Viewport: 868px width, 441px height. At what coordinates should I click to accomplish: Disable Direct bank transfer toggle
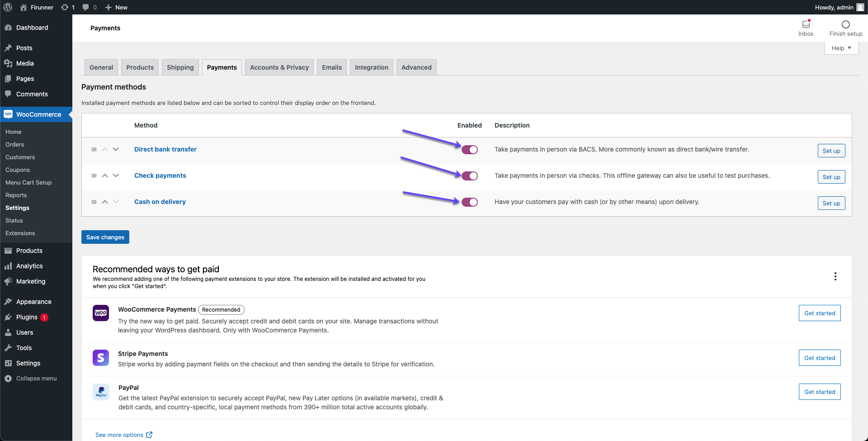coord(470,150)
